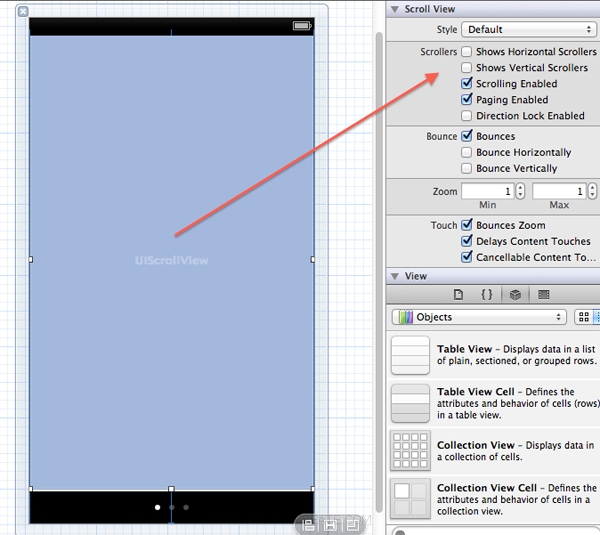Uncheck Paging Enabled

466,99
